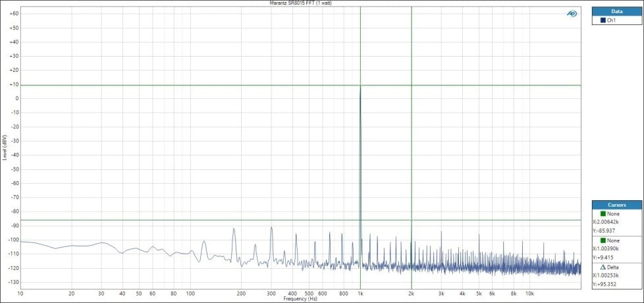Click the Level (dBrV) vertical axis label

tap(5, 148)
